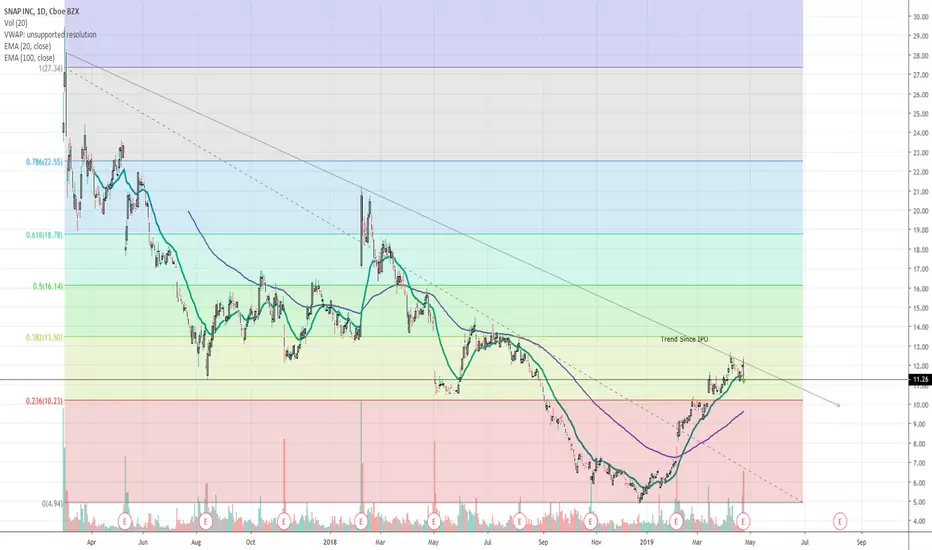The width and height of the screenshot is (932, 550).
Task: Select the 2018 label on the time axis
Action: tap(330, 542)
